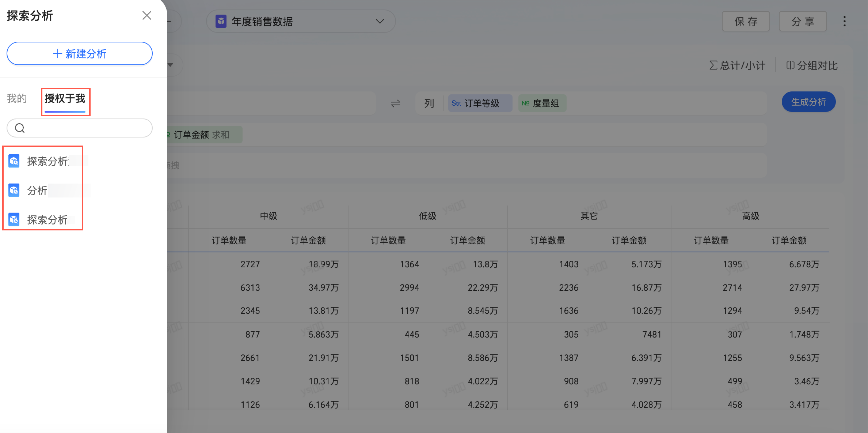The width and height of the screenshot is (868, 433).
Task: Click the 分享 button
Action: [x=803, y=22]
